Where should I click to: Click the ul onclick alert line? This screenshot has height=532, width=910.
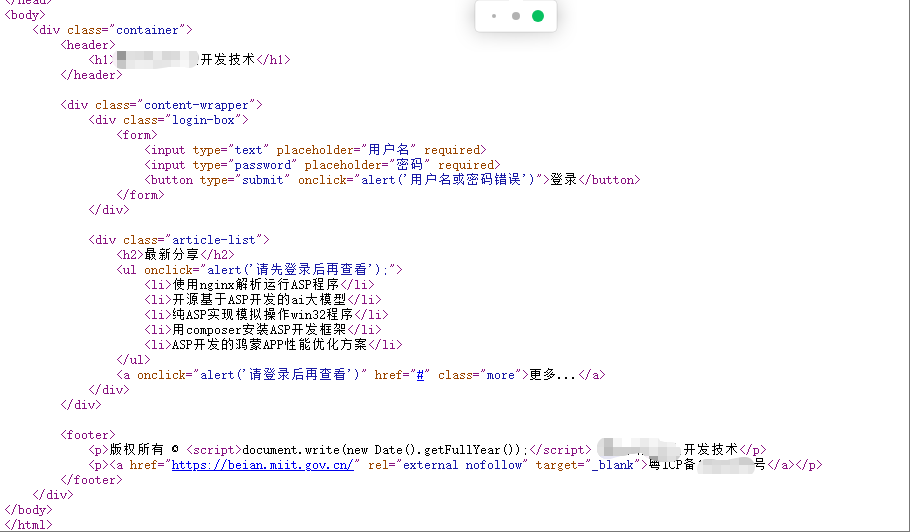pos(259,270)
